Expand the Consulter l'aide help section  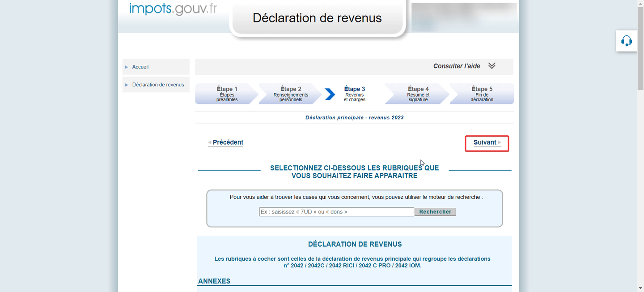(x=457, y=65)
